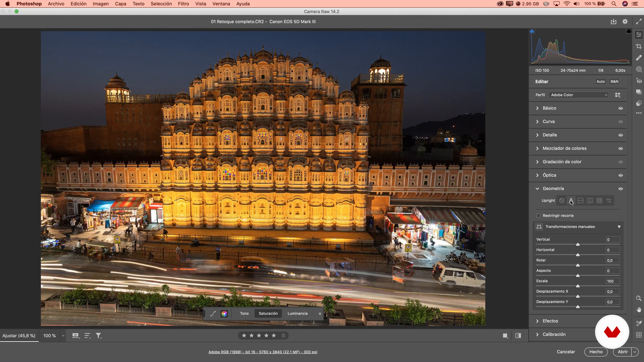
Task: Delete image with trash icon
Action: [283, 336]
